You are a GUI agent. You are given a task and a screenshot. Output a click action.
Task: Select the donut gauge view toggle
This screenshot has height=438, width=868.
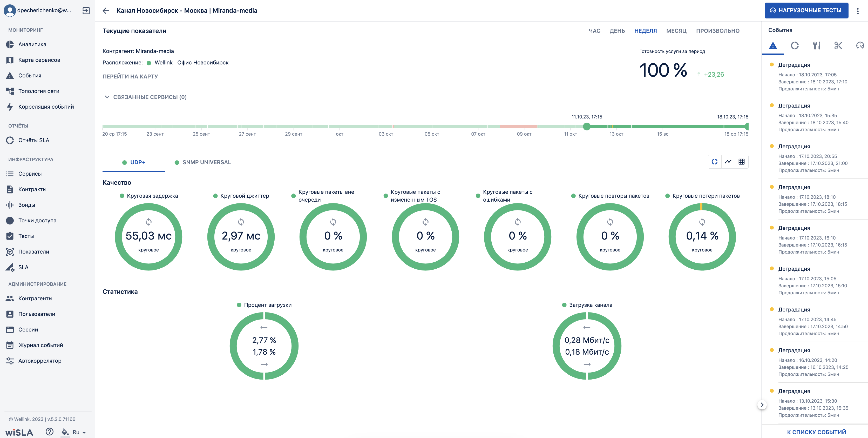pyautogui.click(x=715, y=162)
